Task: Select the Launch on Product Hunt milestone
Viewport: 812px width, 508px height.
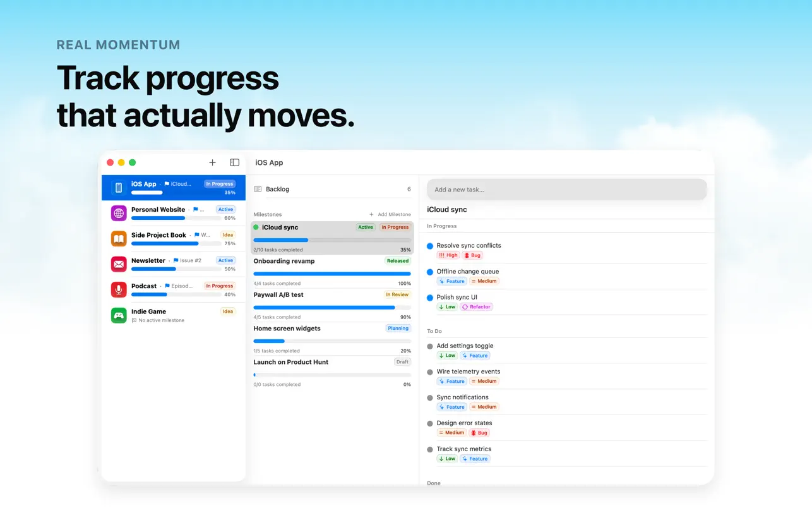Action: (x=332, y=373)
